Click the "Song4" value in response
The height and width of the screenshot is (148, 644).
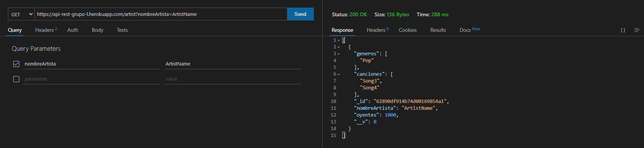tap(369, 87)
